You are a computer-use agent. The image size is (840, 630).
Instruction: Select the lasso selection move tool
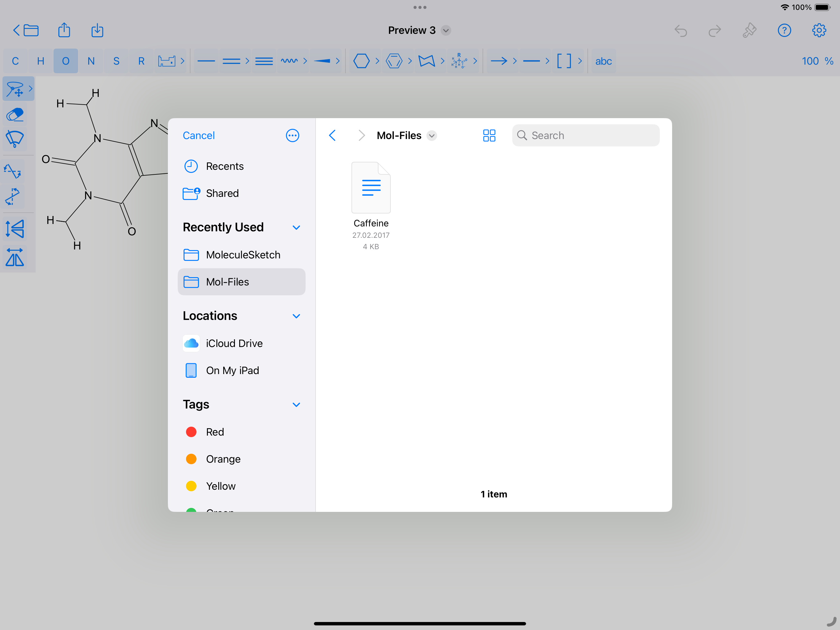[15, 89]
